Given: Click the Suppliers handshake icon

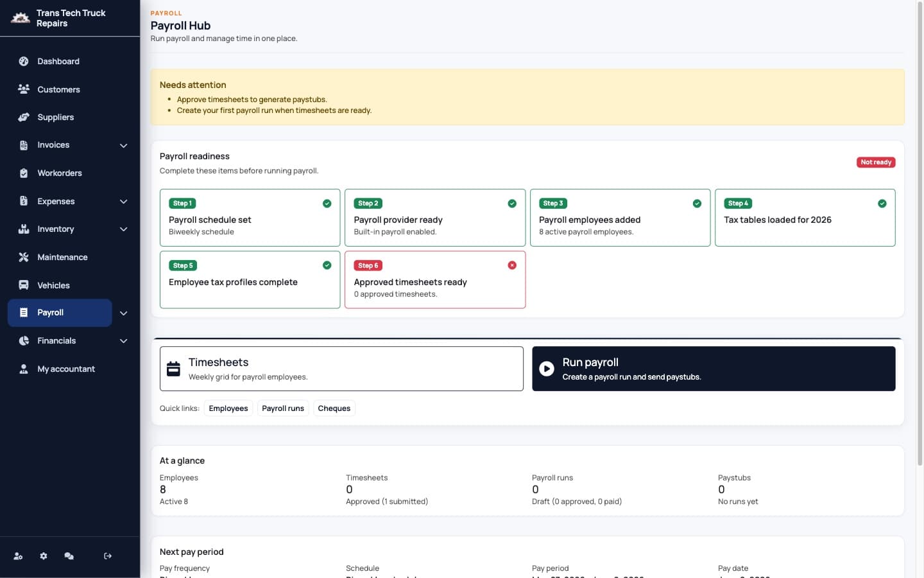Looking at the screenshot, I should pyautogui.click(x=24, y=118).
